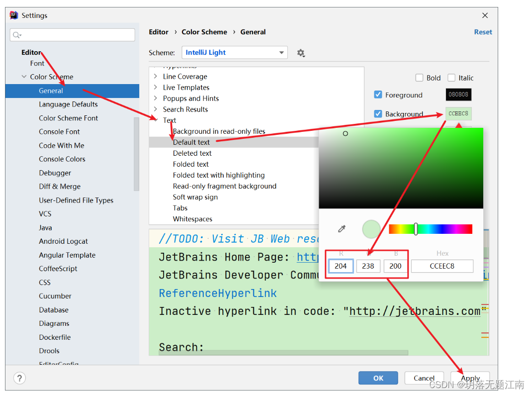Select the Tabs item
Viewport: 532px width, 394px height.
click(x=180, y=208)
